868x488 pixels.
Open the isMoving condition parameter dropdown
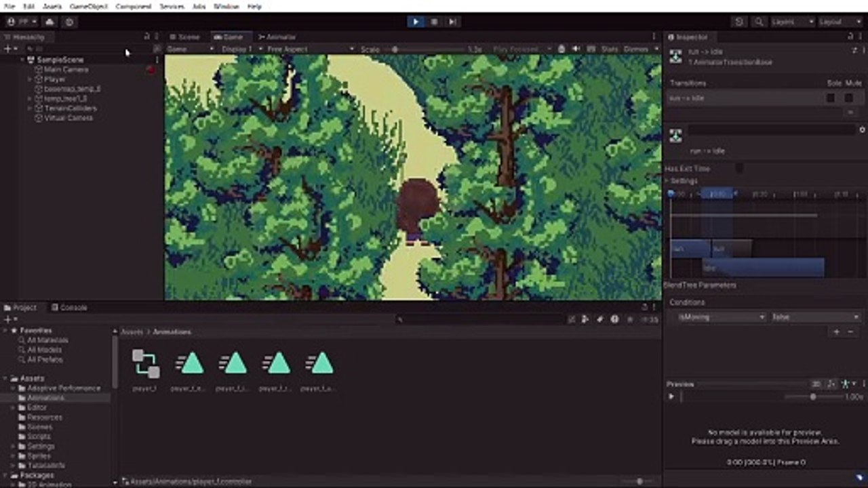click(721, 317)
